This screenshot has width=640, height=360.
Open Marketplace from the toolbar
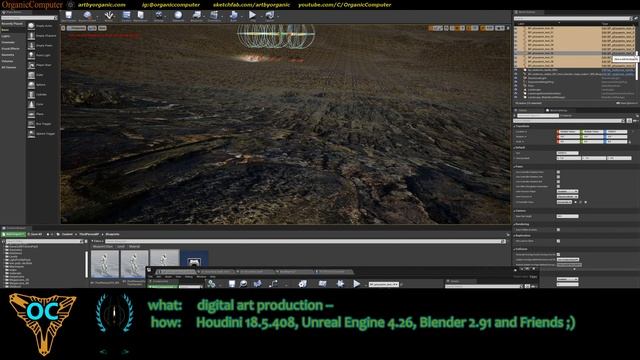pyautogui.click(x=140, y=16)
